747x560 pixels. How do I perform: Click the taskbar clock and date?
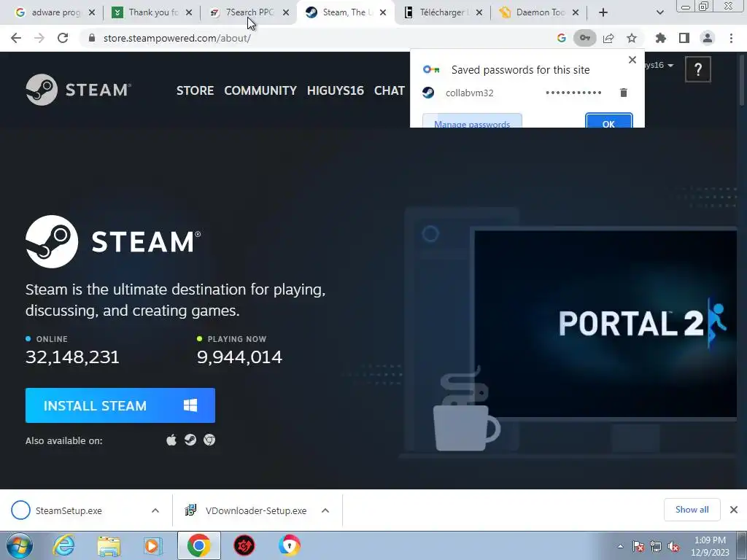pos(710,545)
